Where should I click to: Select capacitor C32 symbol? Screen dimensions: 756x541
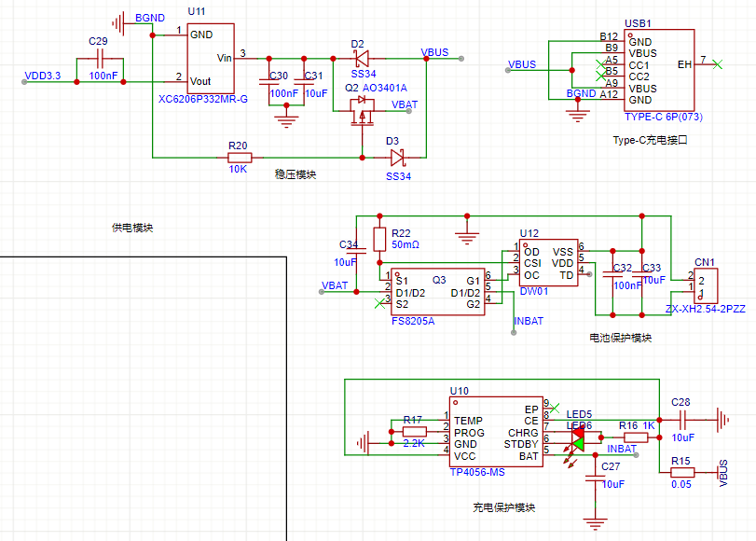(612, 274)
